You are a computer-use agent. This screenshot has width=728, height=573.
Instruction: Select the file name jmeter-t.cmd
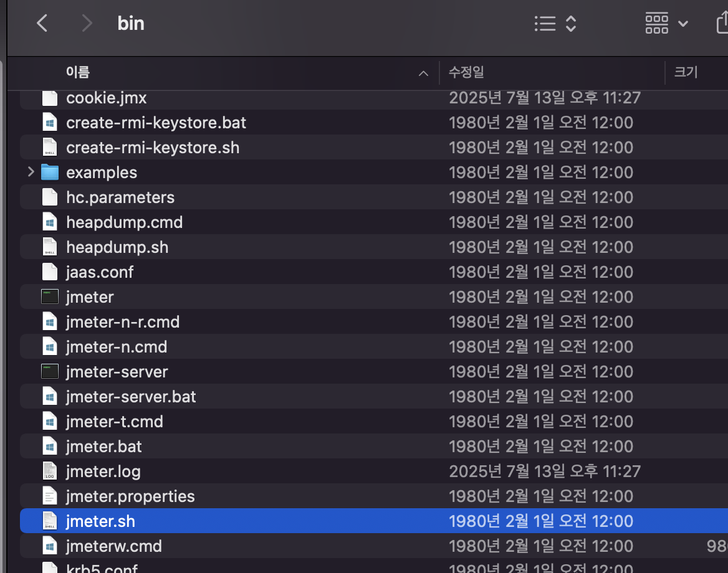click(x=115, y=422)
